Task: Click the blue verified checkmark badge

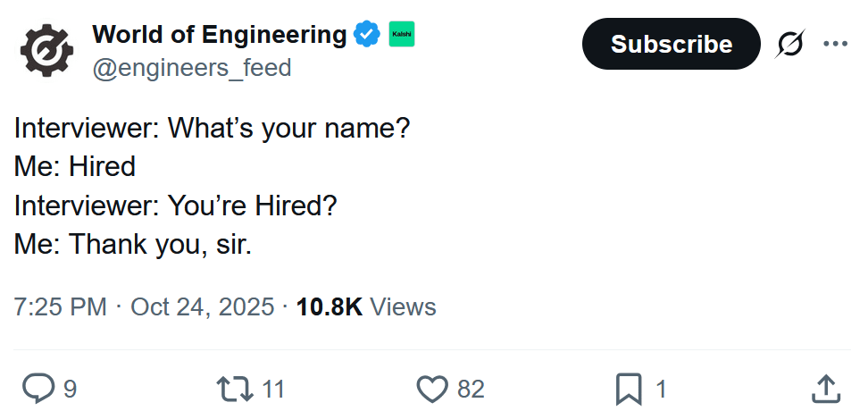Action: pyautogui.click(x=366, y=35)
